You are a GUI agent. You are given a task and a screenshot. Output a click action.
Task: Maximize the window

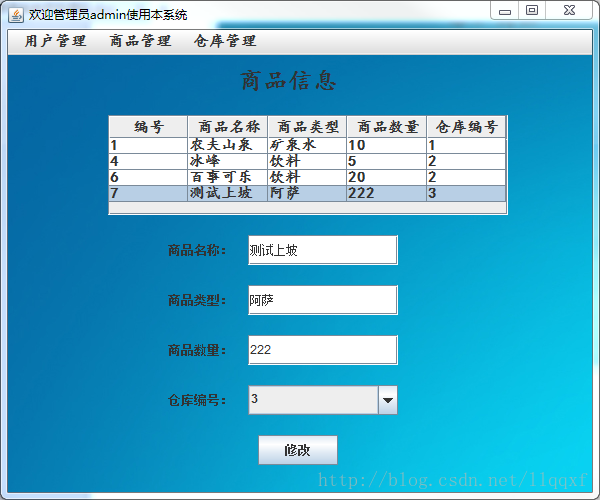[x=532, y=10]
